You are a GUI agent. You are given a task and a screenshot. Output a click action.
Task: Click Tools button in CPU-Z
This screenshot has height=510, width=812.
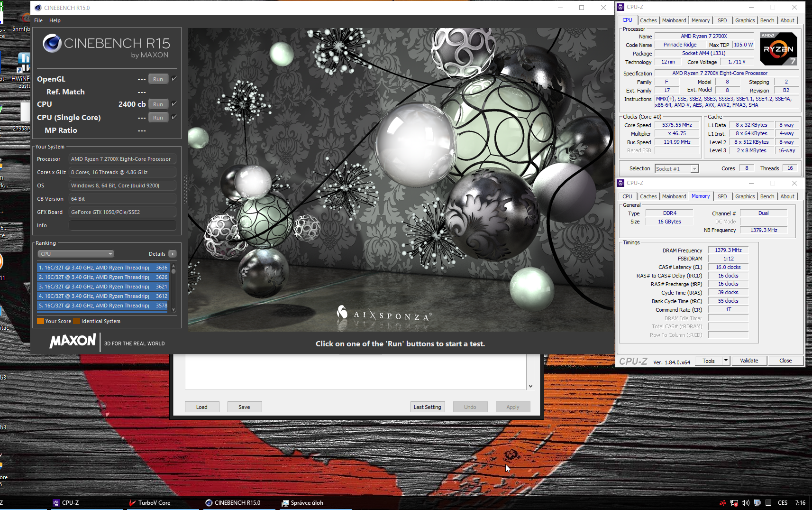[709, 361]
